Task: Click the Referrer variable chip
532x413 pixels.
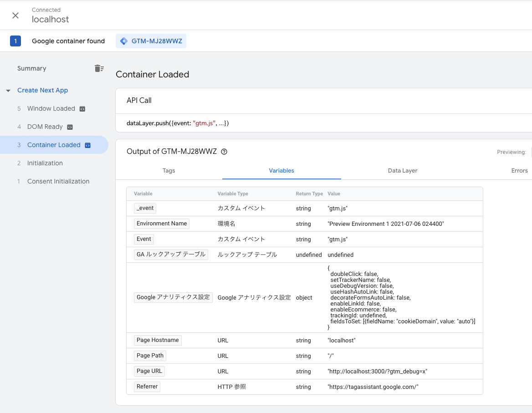Action: (147, 387)
